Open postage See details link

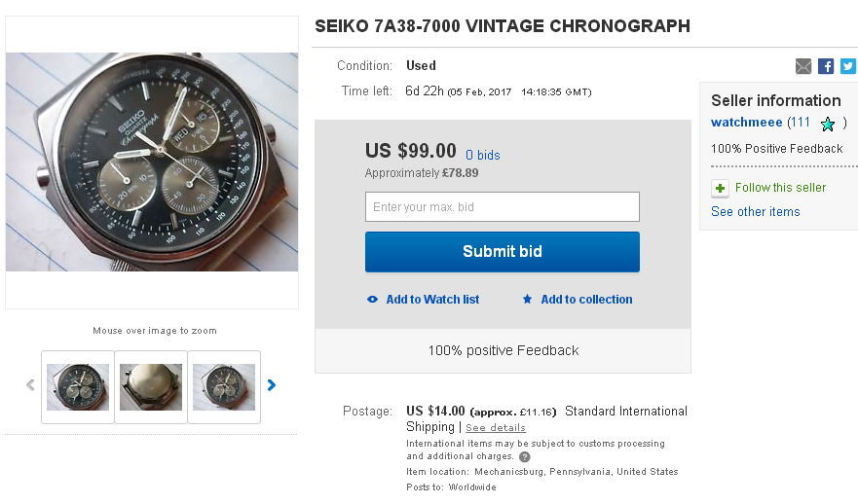coord(495,428)
